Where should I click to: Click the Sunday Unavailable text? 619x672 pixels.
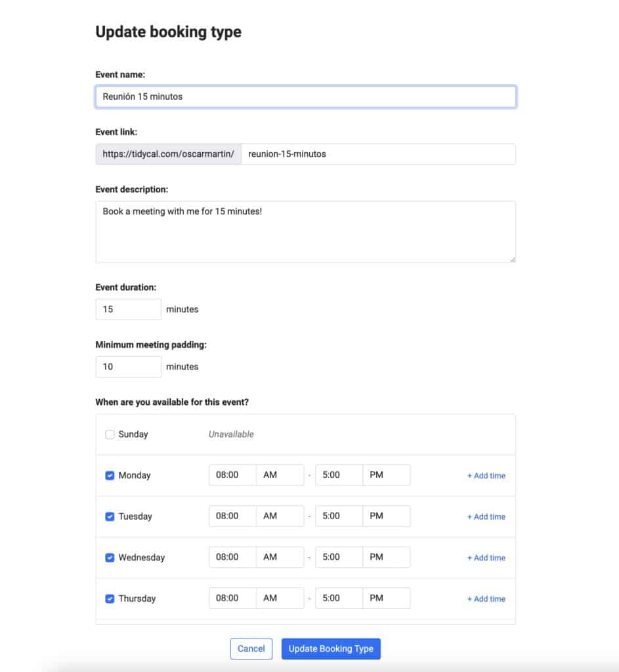pyautogui.click(x=231, y=434)
